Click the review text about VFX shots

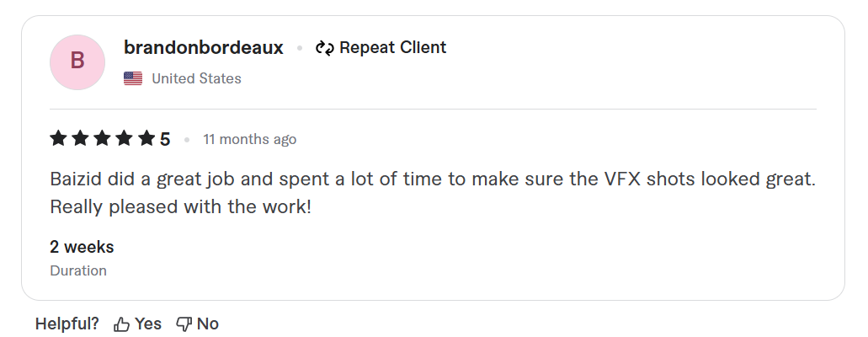[433, 193]
